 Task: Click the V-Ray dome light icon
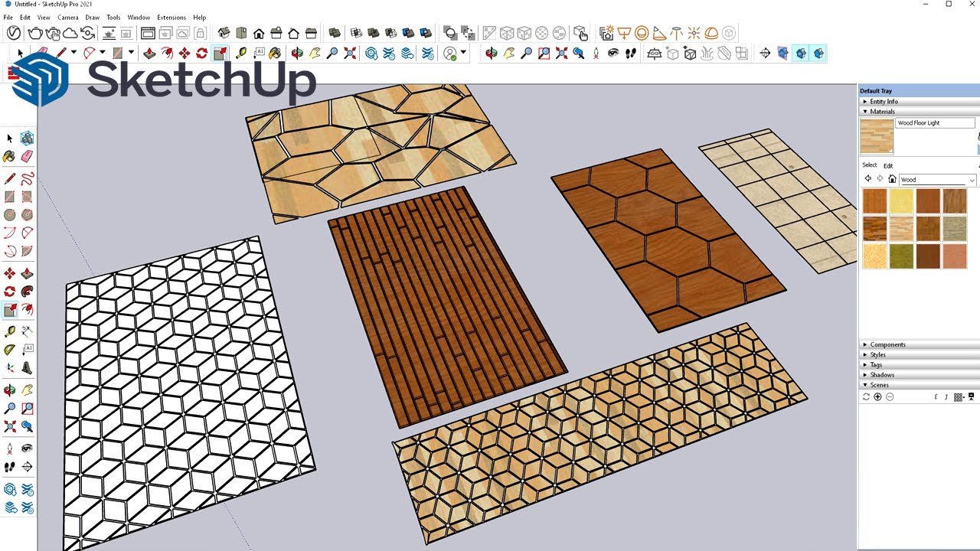(x=711, y=33)
